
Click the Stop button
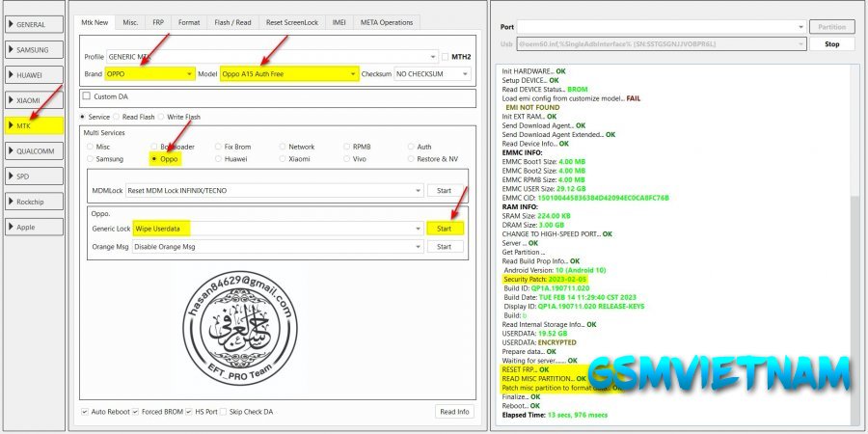coord(832,43)
